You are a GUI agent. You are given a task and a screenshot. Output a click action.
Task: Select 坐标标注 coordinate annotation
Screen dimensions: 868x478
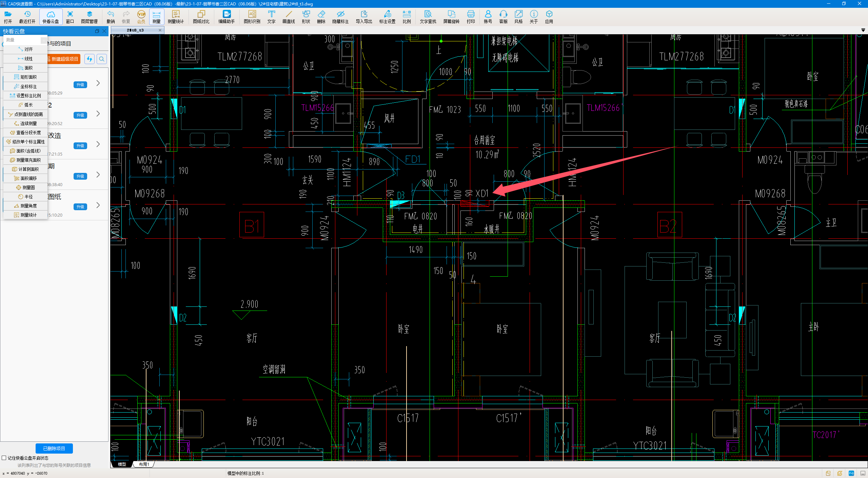(25, 86)
